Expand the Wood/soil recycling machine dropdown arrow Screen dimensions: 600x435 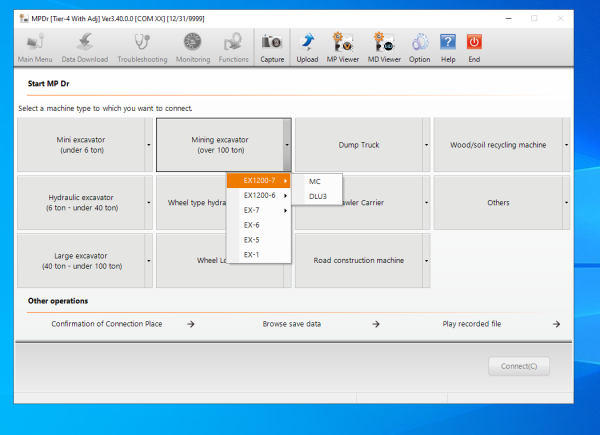click(x=566, y=145)
